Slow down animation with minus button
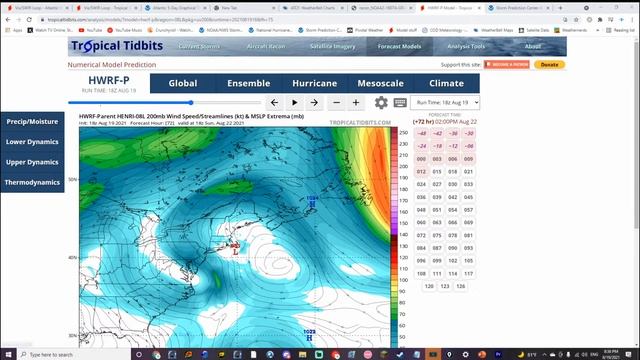This screenshot has height=360, width=640. [x=336, y=102]
